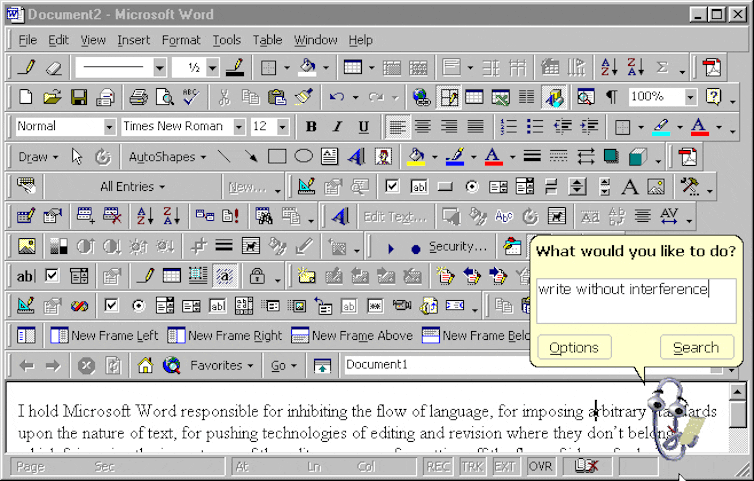754x481 pixels.
Task: Toggle Align Left paragraph alignment
Action: coord(397,127)
